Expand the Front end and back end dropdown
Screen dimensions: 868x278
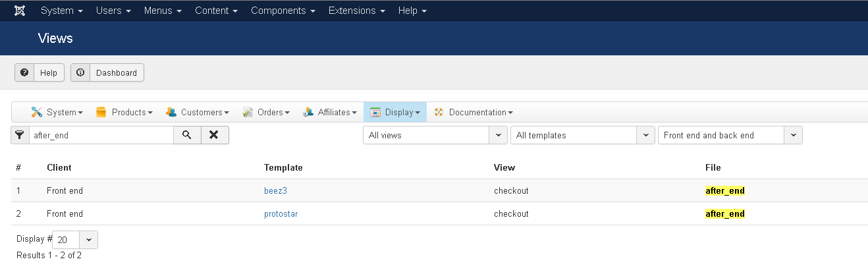(x=730, y=135)
